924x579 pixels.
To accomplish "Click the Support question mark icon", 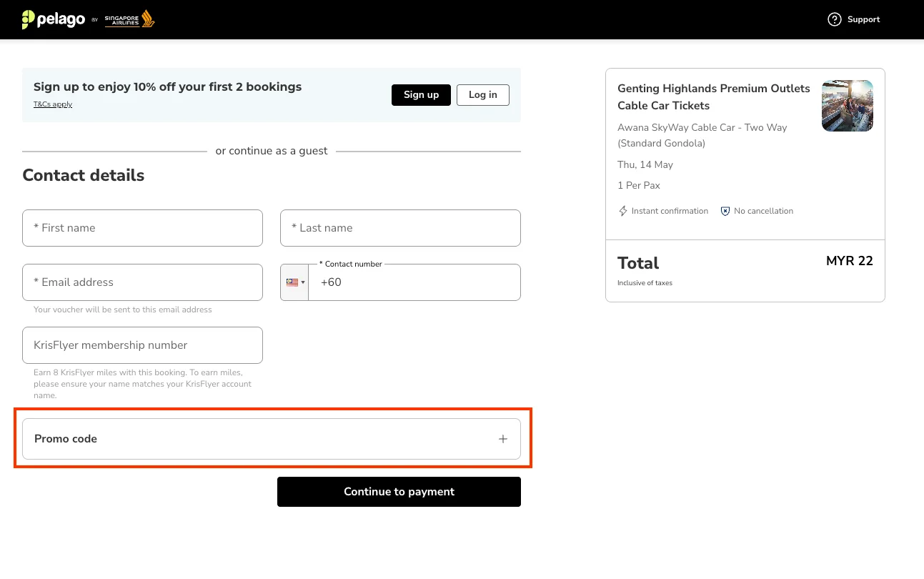I will coord(834,19).
